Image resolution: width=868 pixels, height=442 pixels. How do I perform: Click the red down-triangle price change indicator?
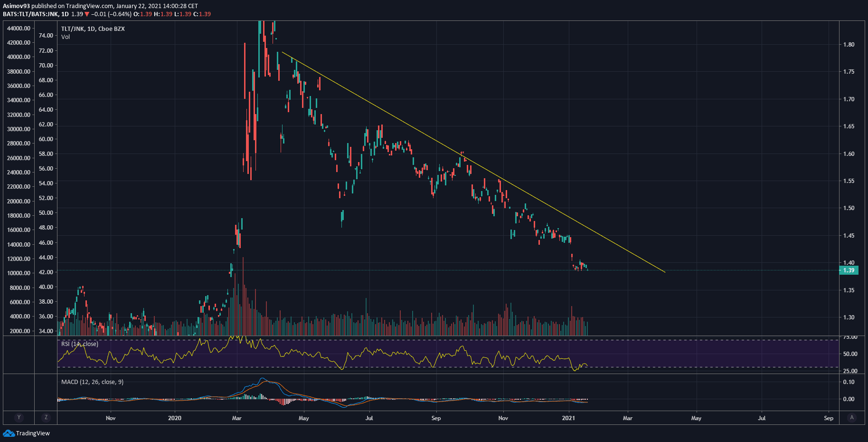[87, 14]
